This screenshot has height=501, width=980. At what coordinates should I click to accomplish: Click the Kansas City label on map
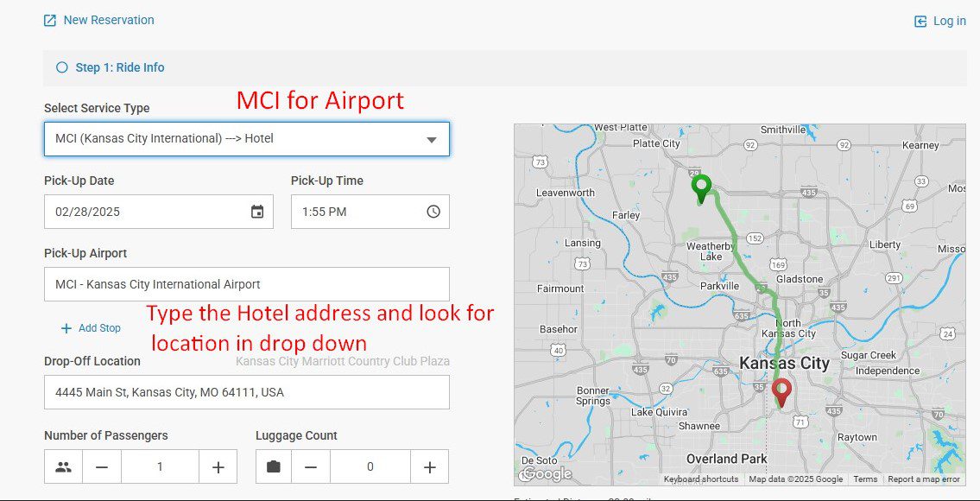click(784, 364)
